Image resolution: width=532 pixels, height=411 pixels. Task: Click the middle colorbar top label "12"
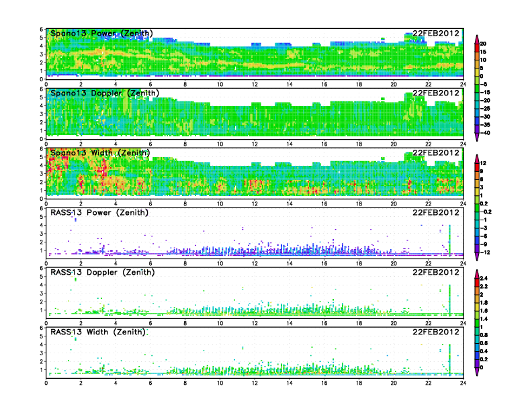483,163
